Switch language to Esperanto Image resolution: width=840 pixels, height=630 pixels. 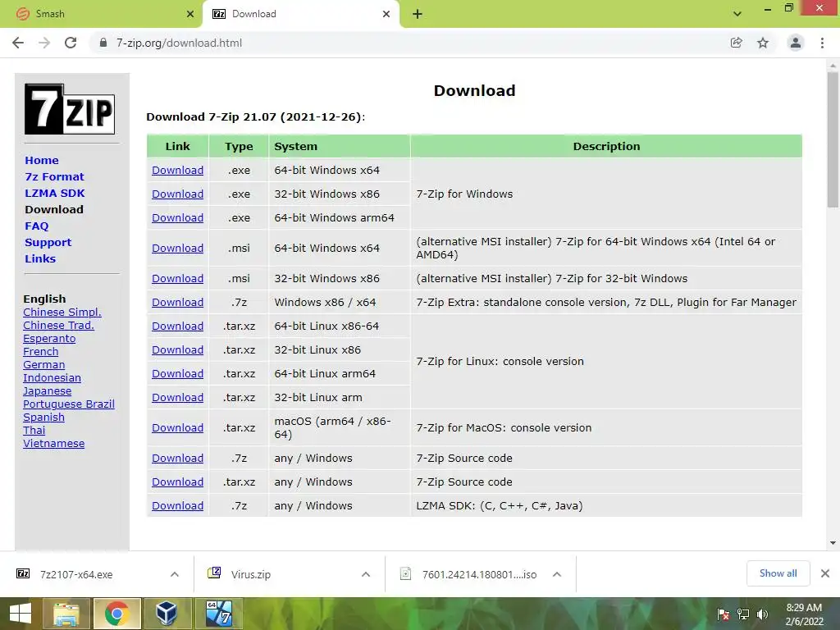pos(49,339)
